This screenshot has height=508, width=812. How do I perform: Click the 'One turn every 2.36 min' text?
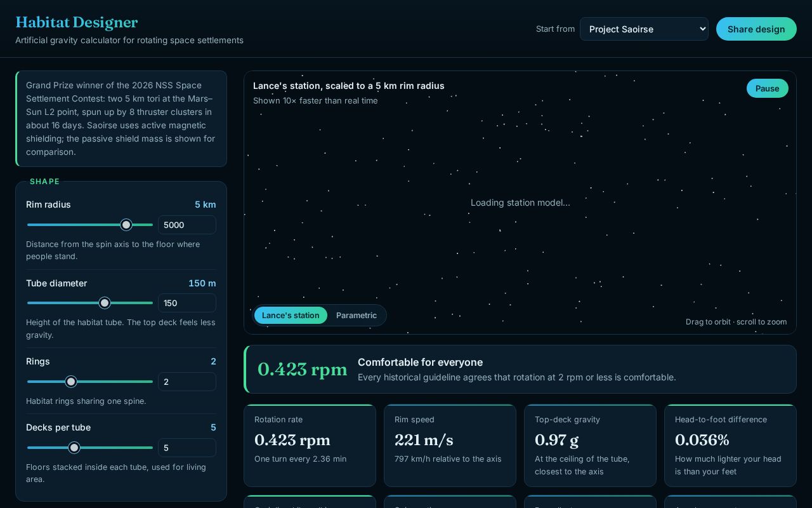click(x=300, y=458)
